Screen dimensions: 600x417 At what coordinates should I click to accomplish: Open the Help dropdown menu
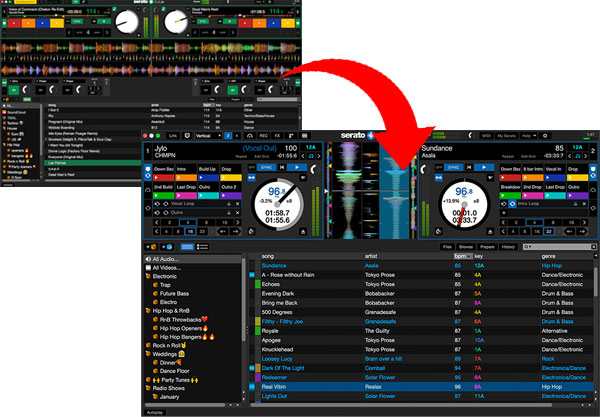pyautogui.click(x=530, y=136)
